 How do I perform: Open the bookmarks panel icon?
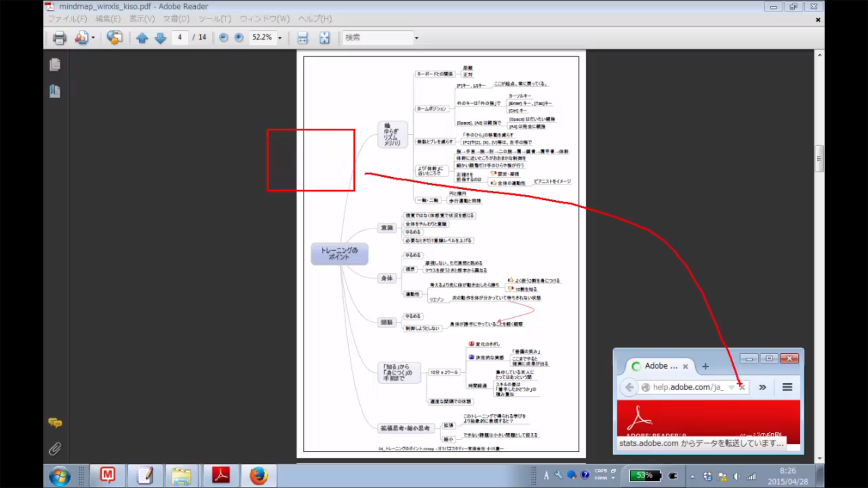tap(55, 91)
